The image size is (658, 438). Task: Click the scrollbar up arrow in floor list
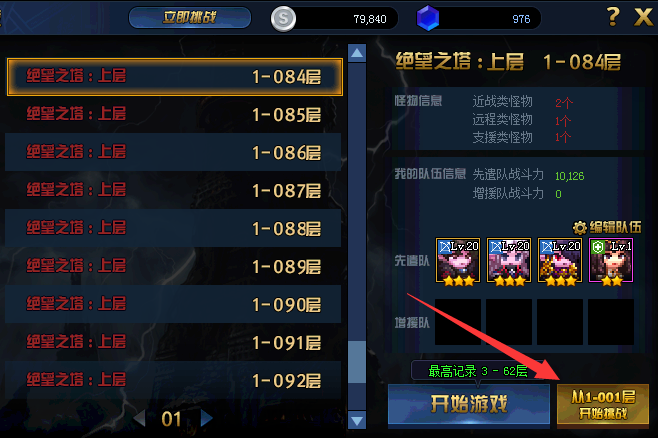[357, 53]
